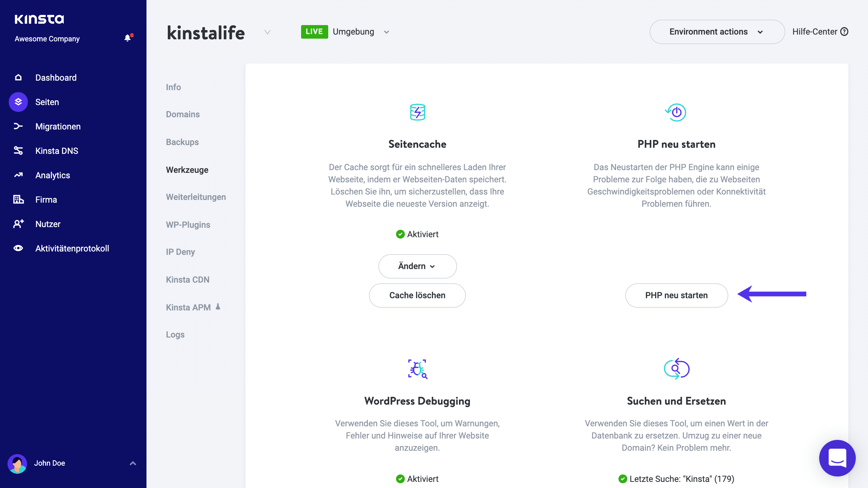Open the Intercom chat bubble
This screenshot has height=488, width=868.
click(x=837, y=458)
